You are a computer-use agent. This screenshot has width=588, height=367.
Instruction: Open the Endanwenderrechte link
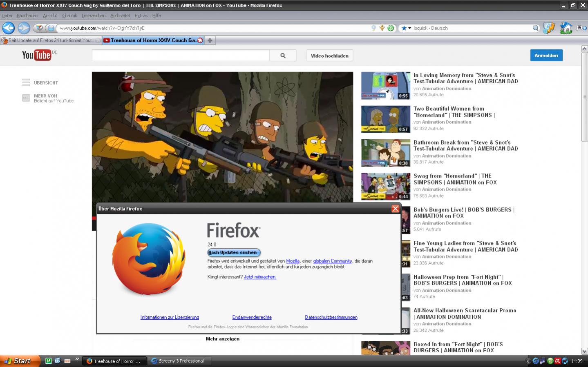click(x=252, y=318)
